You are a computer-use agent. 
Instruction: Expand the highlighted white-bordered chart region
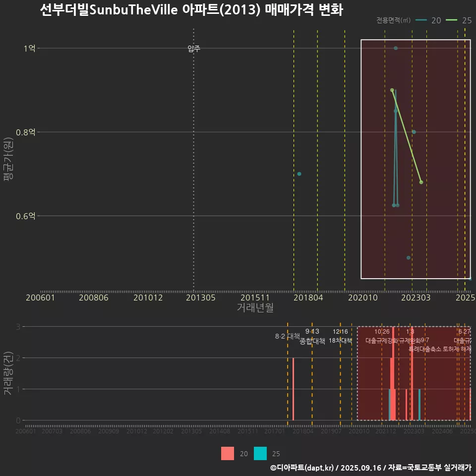(416, 159)
